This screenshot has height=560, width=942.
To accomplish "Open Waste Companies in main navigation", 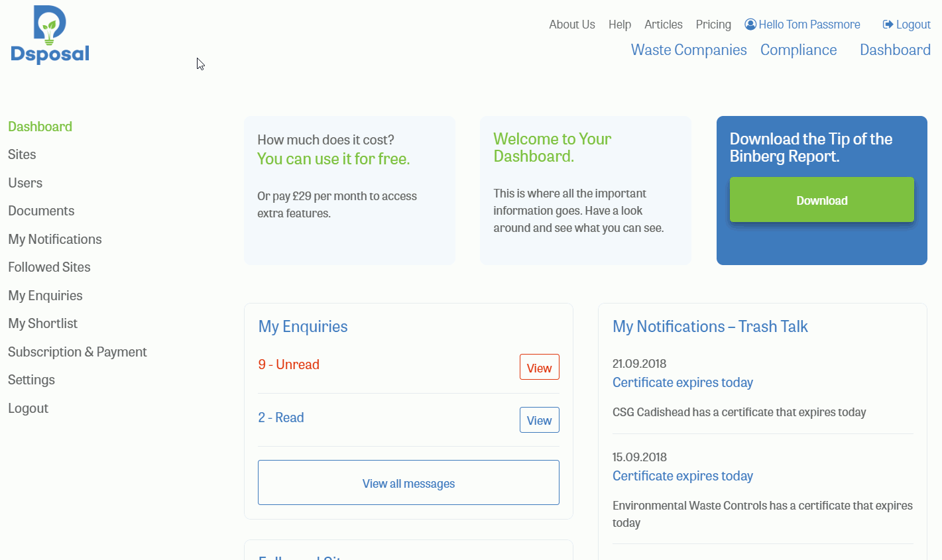I will [689, 50].
